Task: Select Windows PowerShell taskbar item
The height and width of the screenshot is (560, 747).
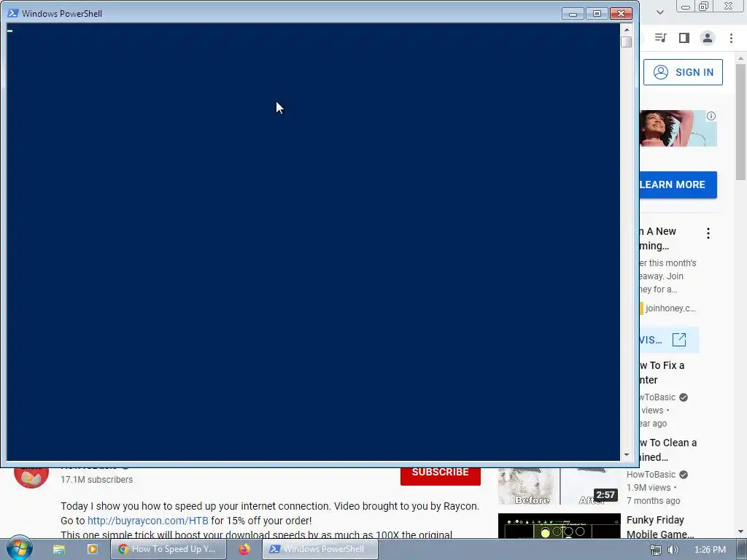Action: (320, 549)
